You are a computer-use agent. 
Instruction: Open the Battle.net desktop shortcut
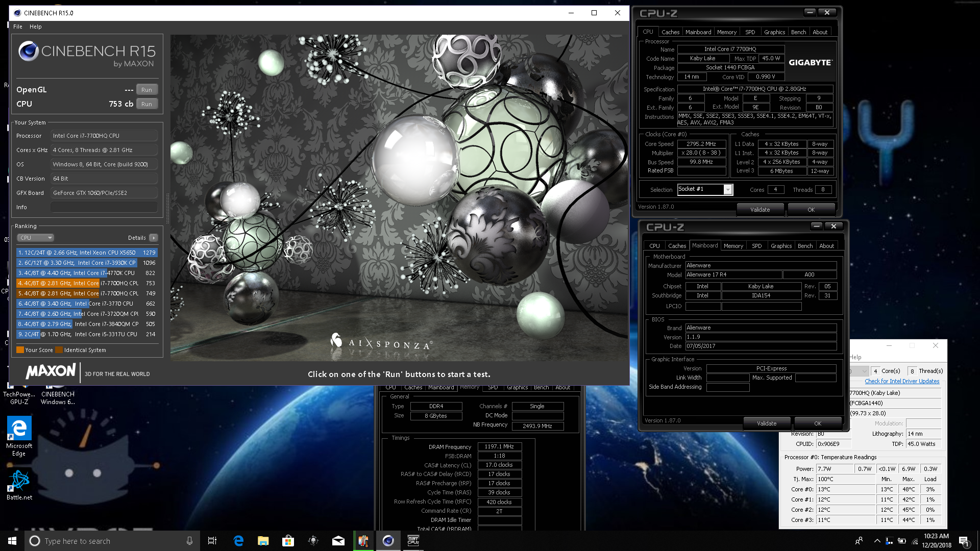click(x=19, y=485)
